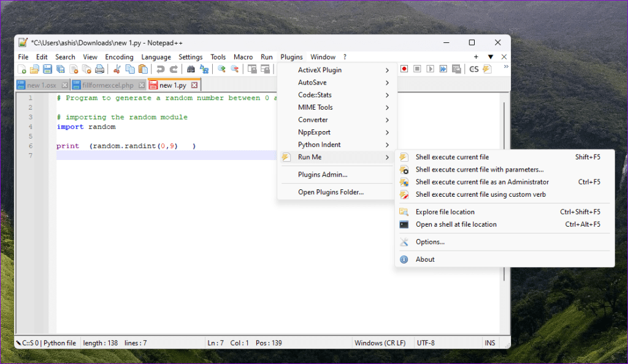Expand the NppExport submenu
Image resolution: width=628 pixels, height=364 pixels.
click(337, 132)
